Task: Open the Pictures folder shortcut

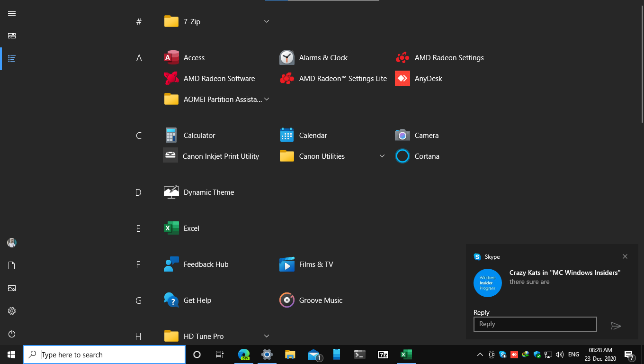Action: coord(12,288)
